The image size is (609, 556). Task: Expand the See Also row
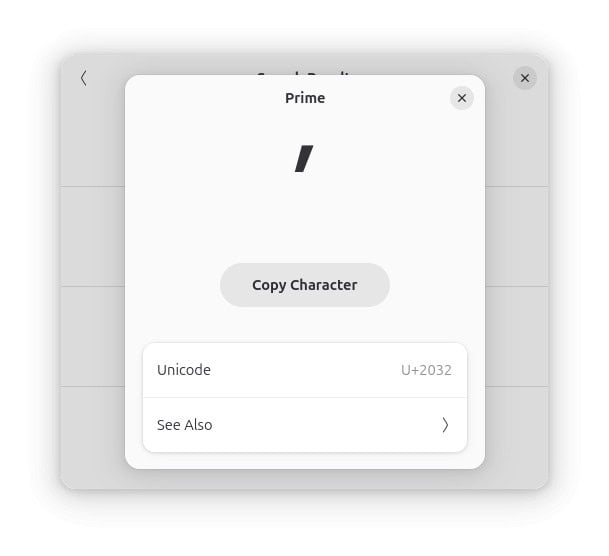(x=304, y=425)
